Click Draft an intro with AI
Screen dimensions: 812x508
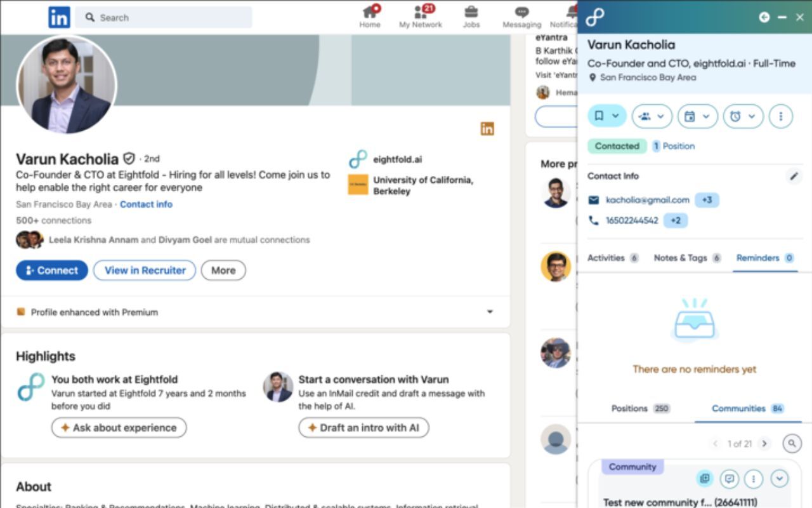tap(363, 428)
